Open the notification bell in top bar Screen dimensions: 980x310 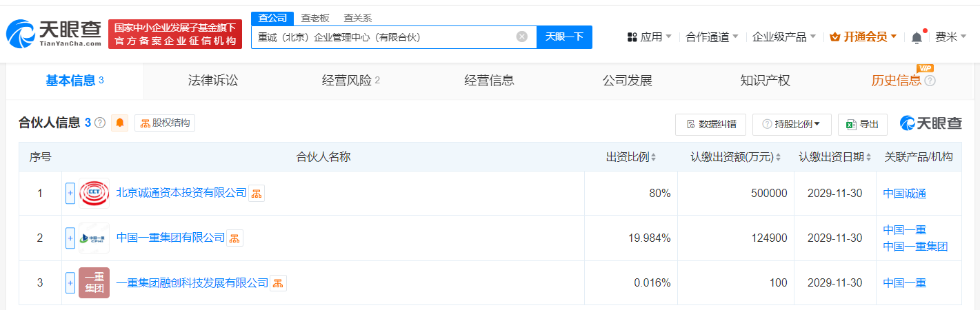tap(917, 37)
